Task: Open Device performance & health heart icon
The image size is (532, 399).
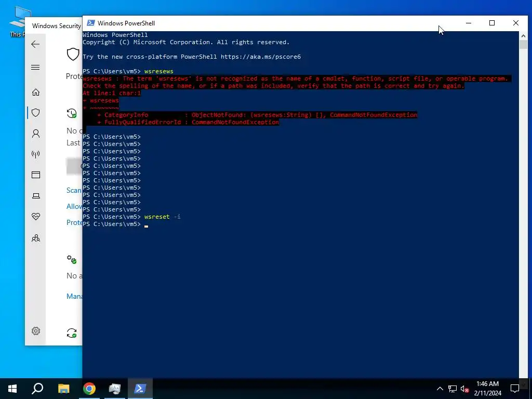Action: 36,217
